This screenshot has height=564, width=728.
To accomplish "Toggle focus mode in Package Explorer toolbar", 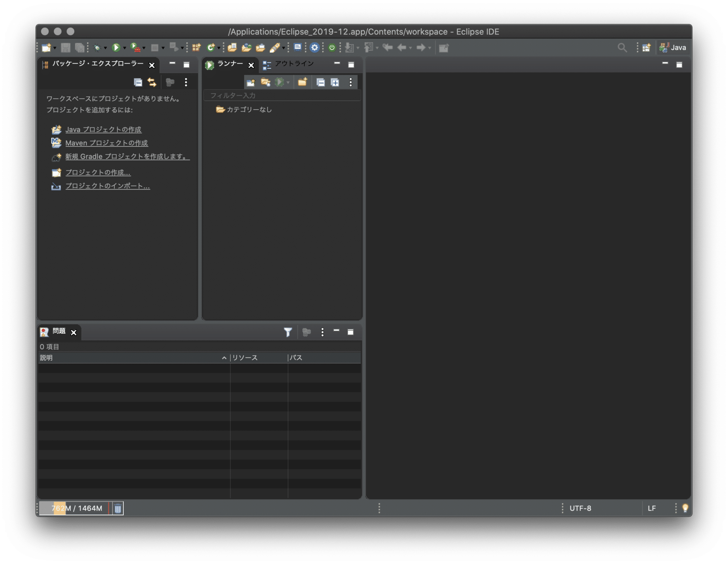I will pos(171,82).
